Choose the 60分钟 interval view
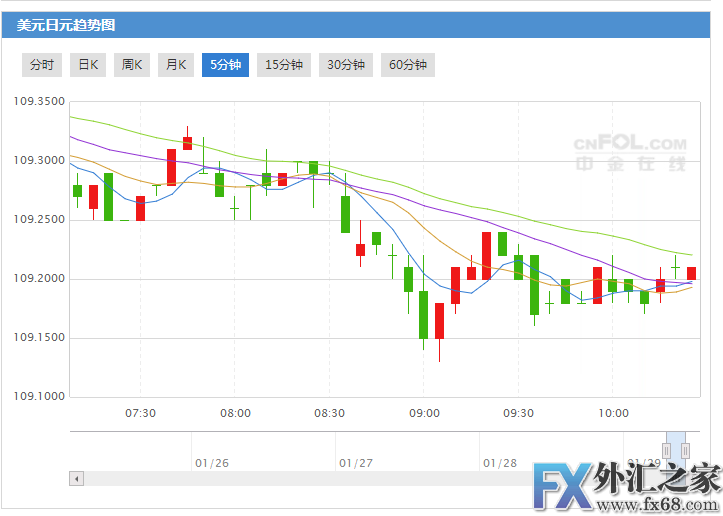723x516 pixels. point(408,65)
